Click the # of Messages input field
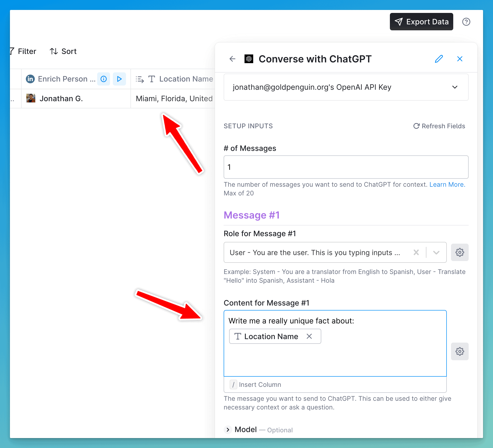Image resolution: width=493 pixels, height=448 pixels. pos(346,167)
